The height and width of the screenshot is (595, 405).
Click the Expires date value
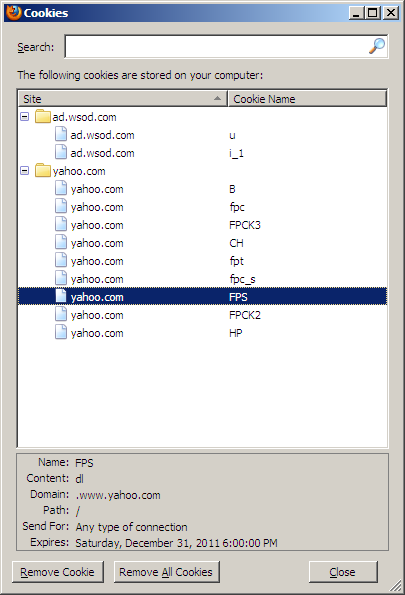click(176, 543)
